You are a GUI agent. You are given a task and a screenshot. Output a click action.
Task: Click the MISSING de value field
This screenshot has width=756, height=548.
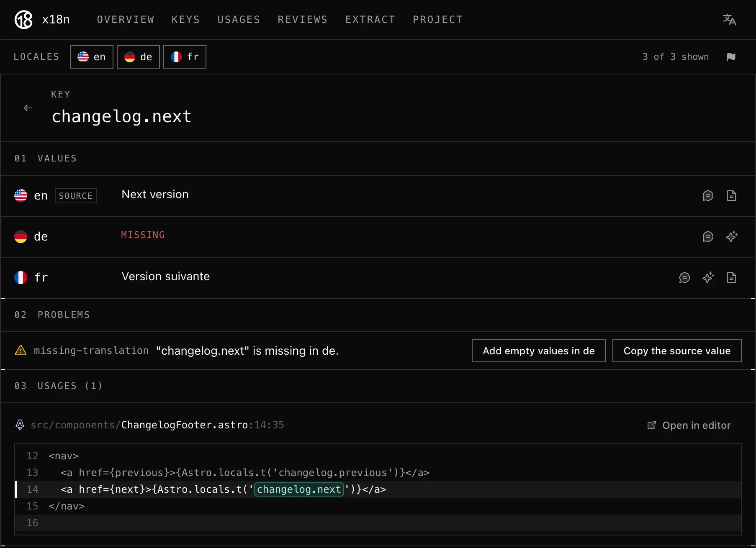(x=143, y=235)
